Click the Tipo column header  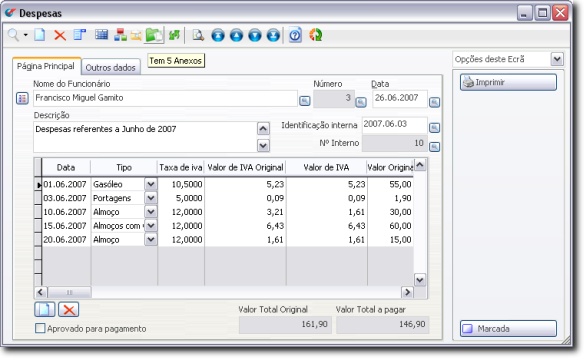(x=124, y=168)
